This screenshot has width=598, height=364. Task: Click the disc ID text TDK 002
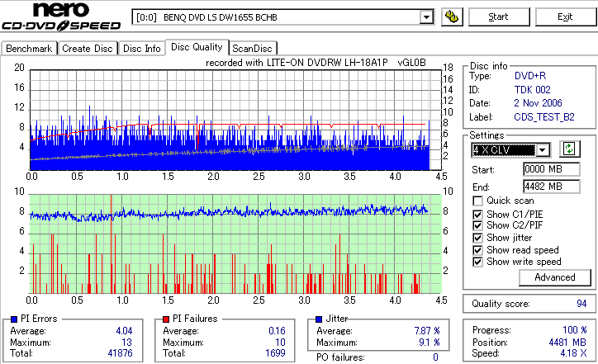(533, 90)
